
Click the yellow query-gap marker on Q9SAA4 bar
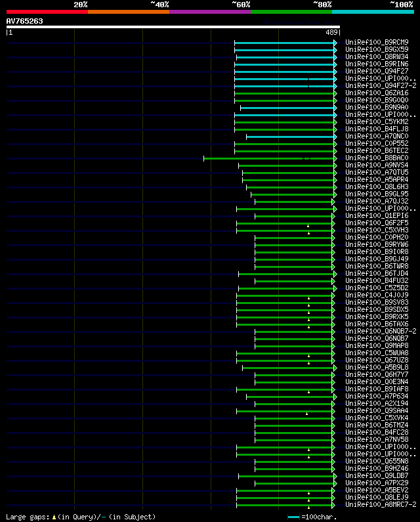[x=307, y=414]
